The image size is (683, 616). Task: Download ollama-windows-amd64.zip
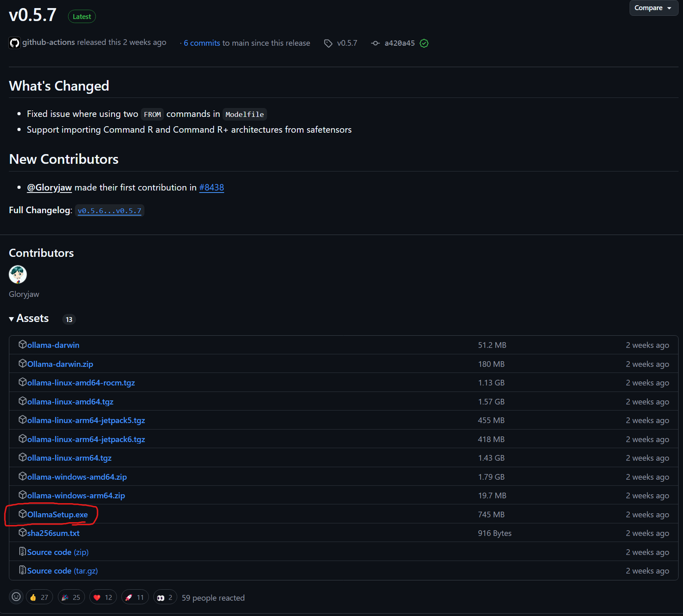click(x=77, y=477)
